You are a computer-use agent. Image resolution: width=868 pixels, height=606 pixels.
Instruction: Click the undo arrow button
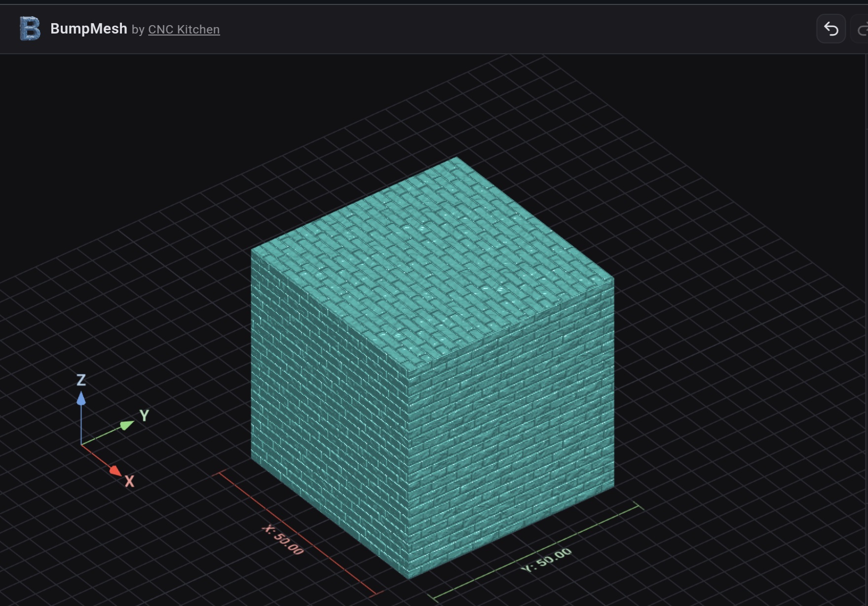click(x=831, y=29)
